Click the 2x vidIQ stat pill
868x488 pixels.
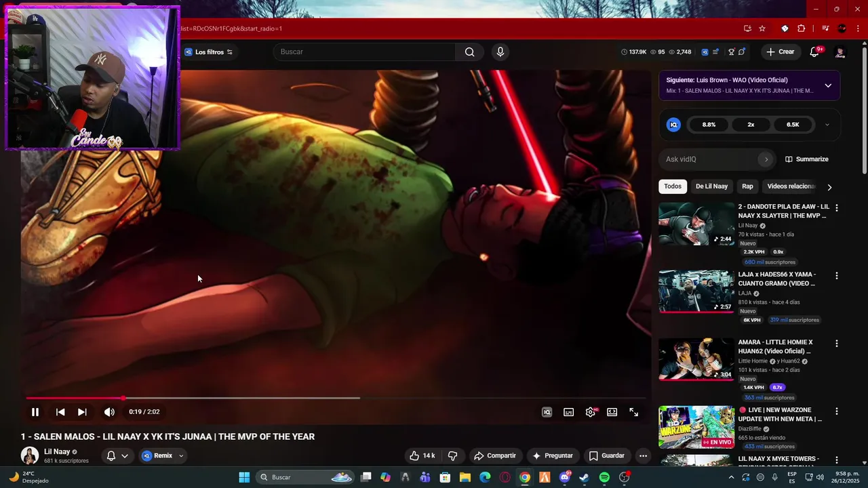(751, 125)
